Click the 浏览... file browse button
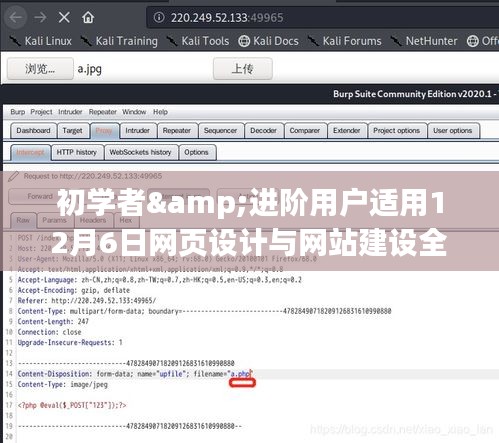Screen dimensions: 499x443 coord(40,69)
